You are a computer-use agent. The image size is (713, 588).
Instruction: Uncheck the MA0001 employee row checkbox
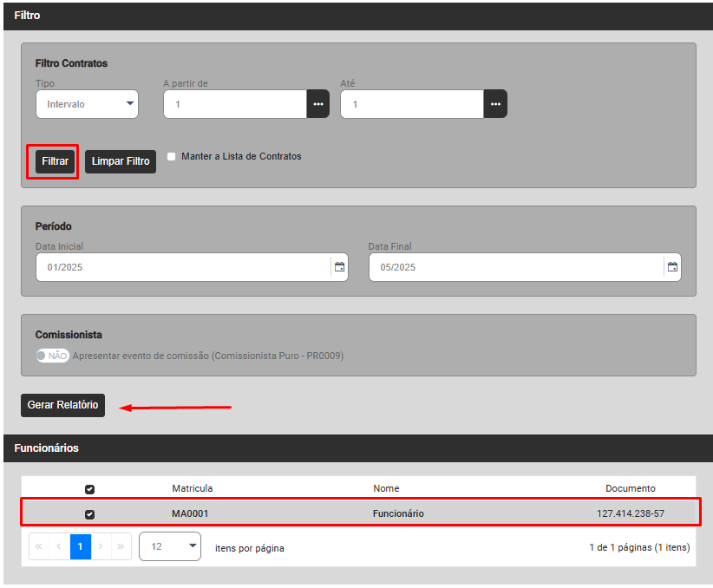[89, 514]
